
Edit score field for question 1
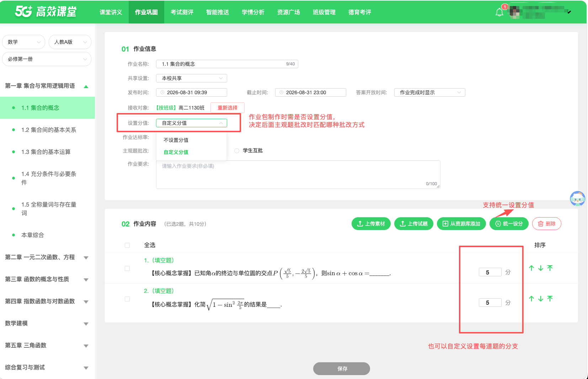pos(490,272)
